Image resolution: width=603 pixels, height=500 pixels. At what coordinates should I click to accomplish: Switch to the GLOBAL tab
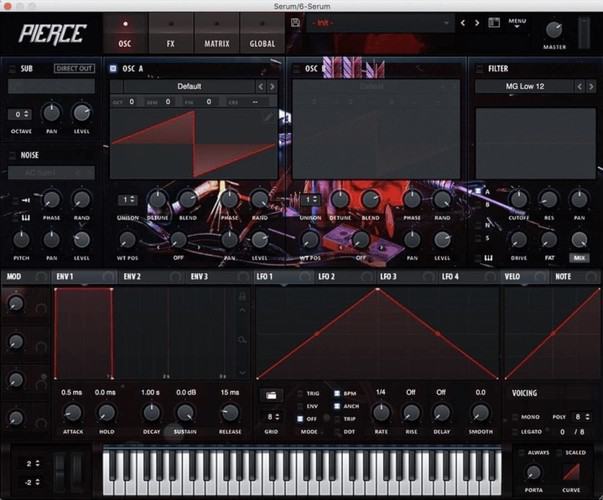262,33
